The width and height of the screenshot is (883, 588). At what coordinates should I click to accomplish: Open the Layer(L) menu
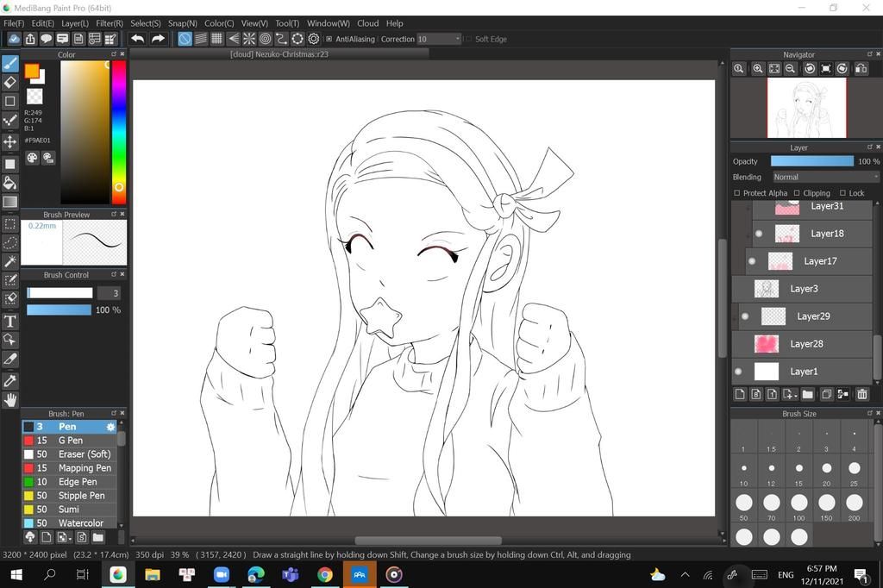point(75,23)
